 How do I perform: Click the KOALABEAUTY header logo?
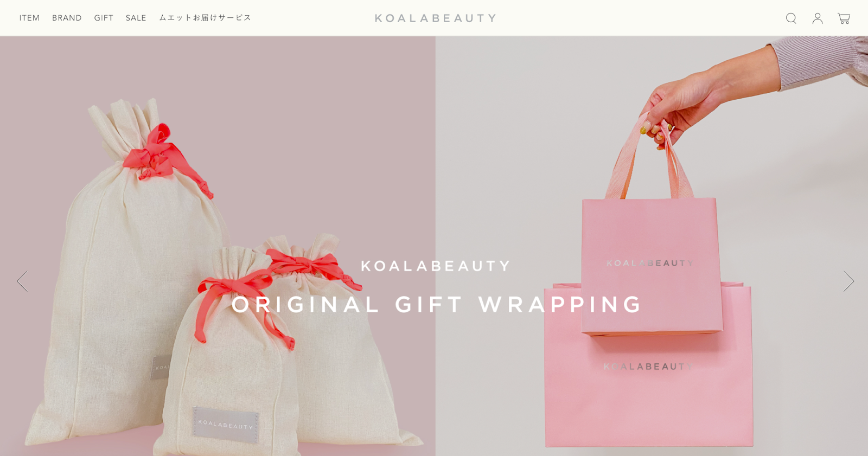click(x=435, y=18)
